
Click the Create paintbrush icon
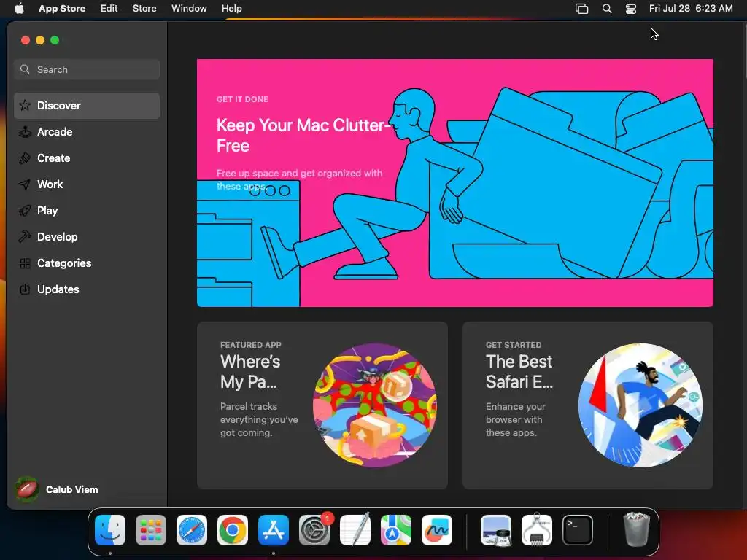(25, 158)
